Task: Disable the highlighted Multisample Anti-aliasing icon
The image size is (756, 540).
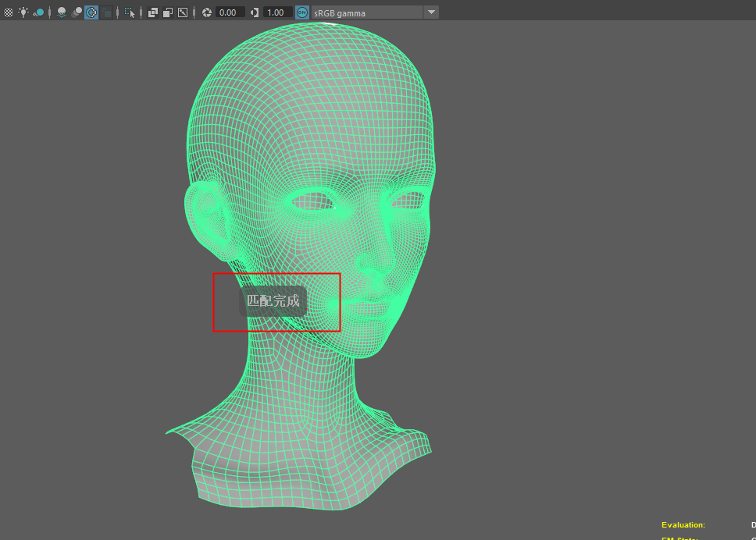Action: coord(91,12)
